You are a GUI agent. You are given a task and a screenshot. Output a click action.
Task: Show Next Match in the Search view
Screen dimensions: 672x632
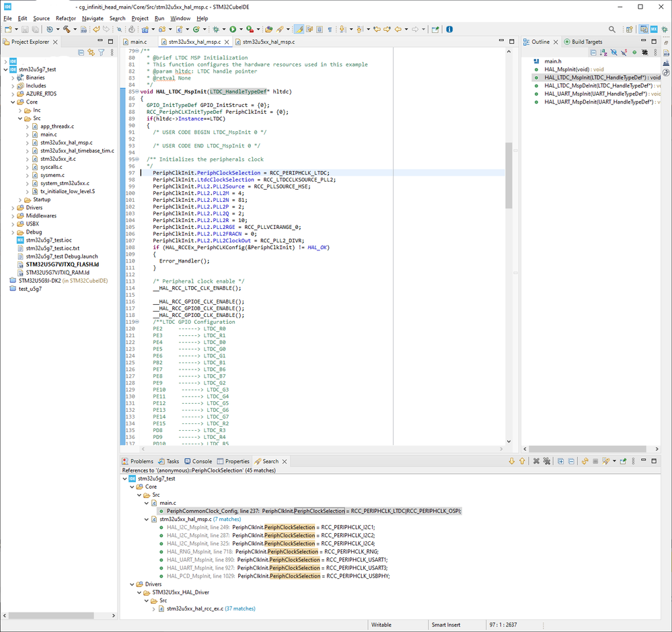(512, 462)
